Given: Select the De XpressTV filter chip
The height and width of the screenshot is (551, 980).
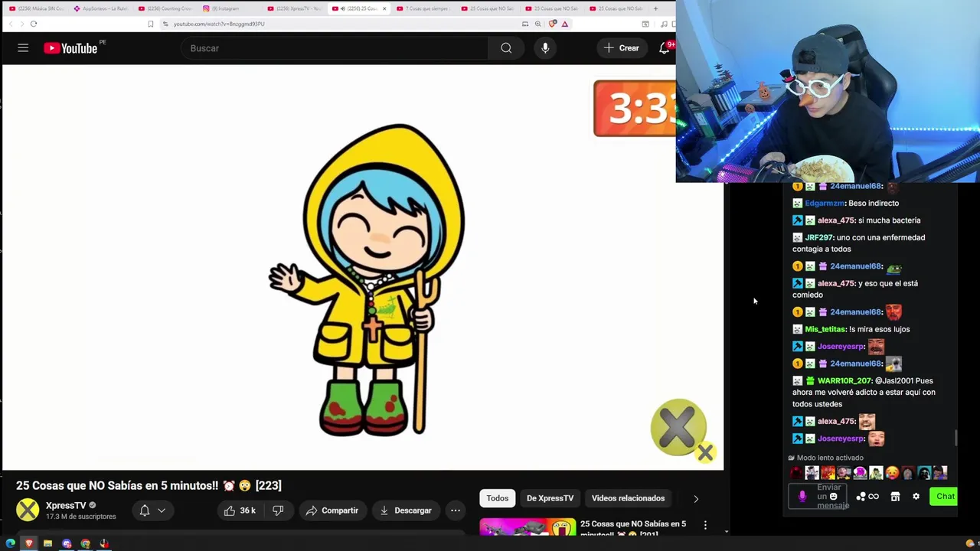Looking at the screenshot, I should [x=550, y=498].
